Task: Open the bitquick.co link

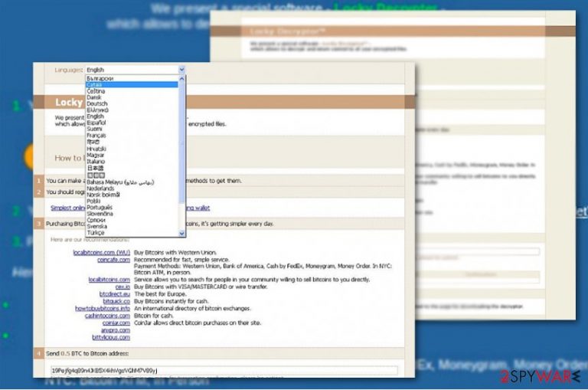Action: coord(116,301)
